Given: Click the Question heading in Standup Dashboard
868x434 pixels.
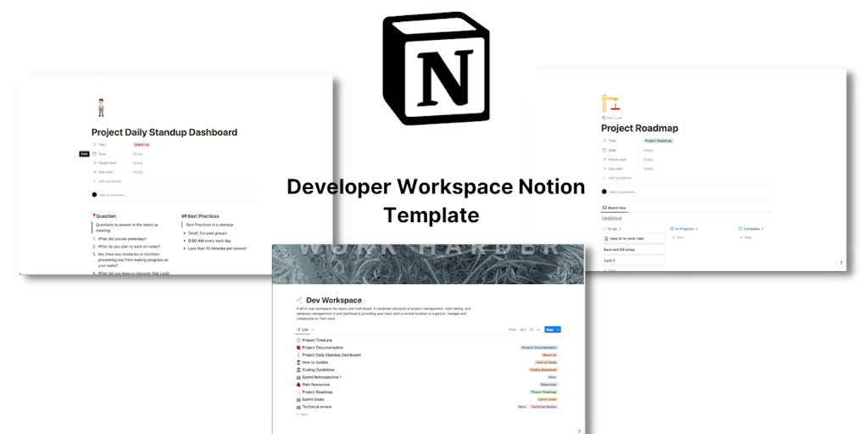Looking at the screenshot, I should pyautogui.click(x=104, y=216).
